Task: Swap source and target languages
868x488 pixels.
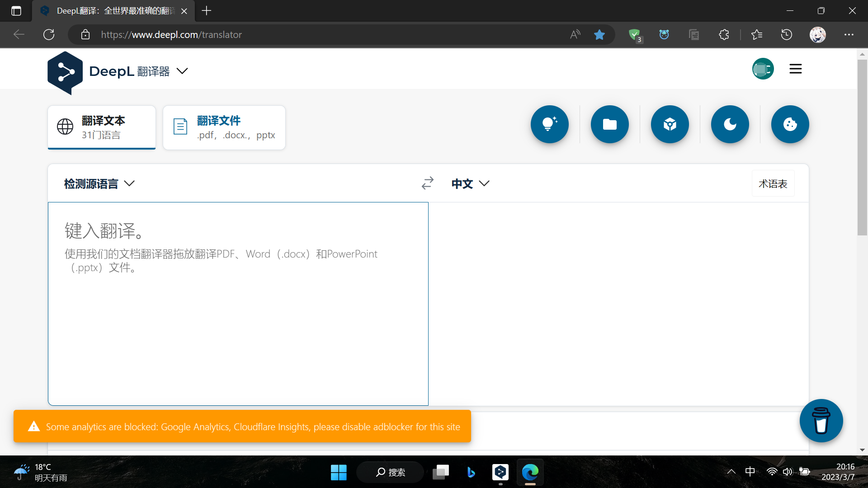Action: (x=428, y=183)
